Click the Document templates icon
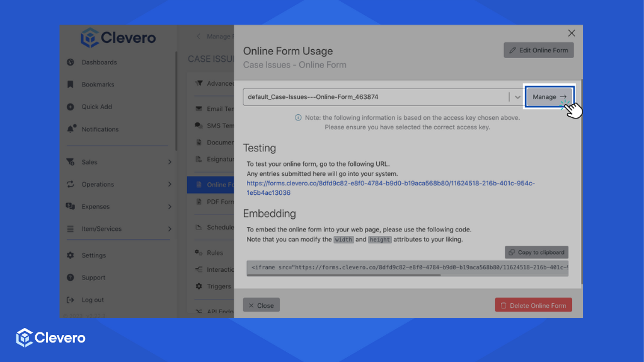The height and width of the screenshot is (362, 644). [x=198, y=142]
